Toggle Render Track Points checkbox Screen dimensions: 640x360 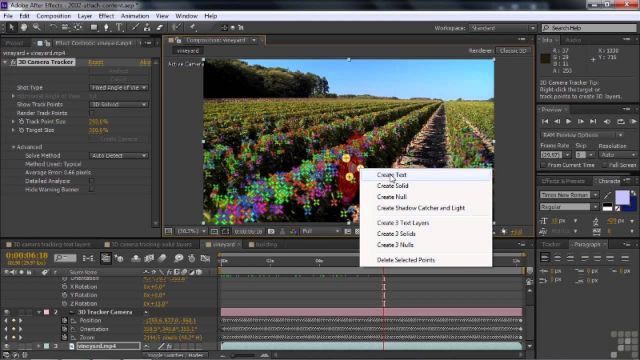pyautogui.click(x=91, y=113)
